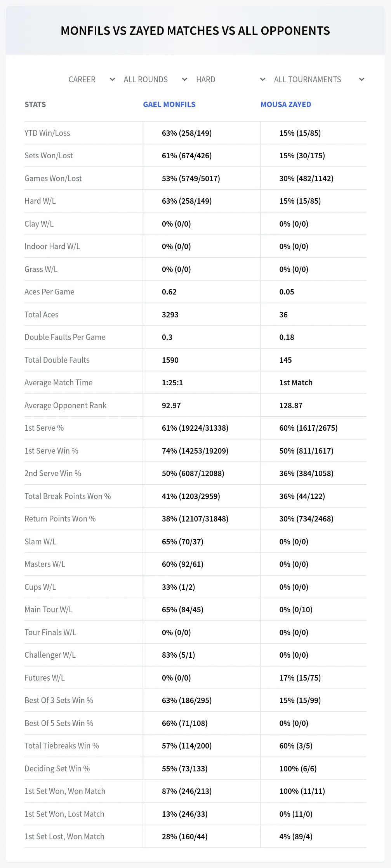Click the chevron arrow next to CAREER

(x=113, y=80)
